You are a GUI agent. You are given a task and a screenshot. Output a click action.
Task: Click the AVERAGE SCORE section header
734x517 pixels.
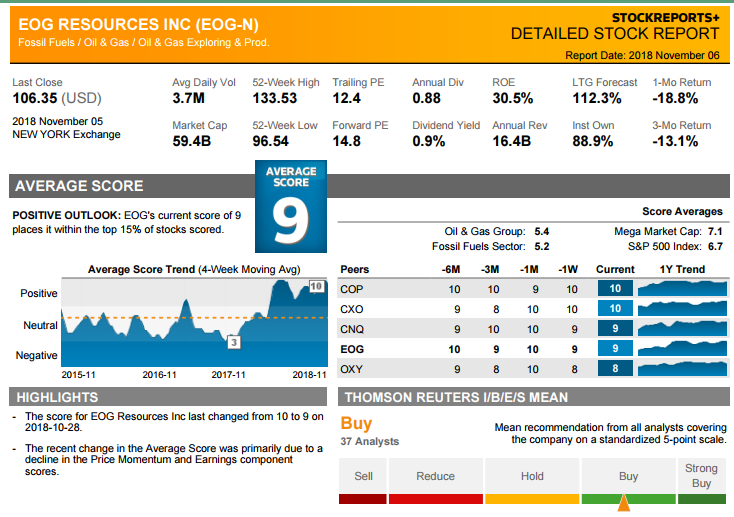pos(79,186)
